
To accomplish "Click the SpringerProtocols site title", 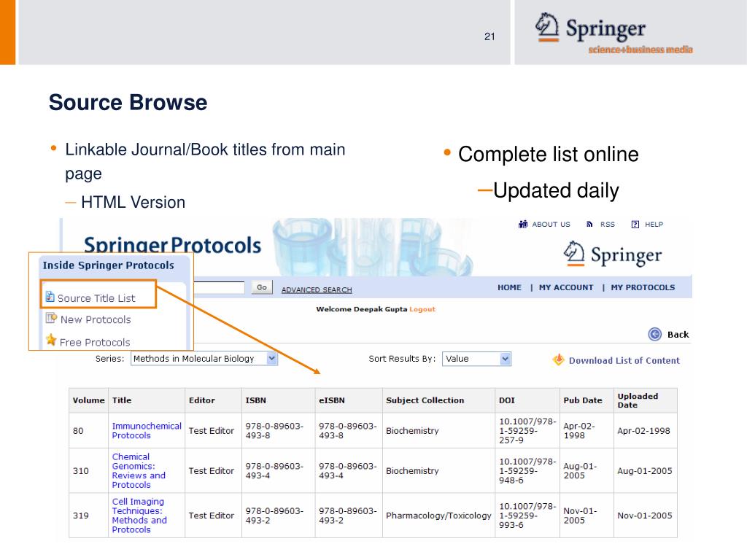I will tap(172, 245).
